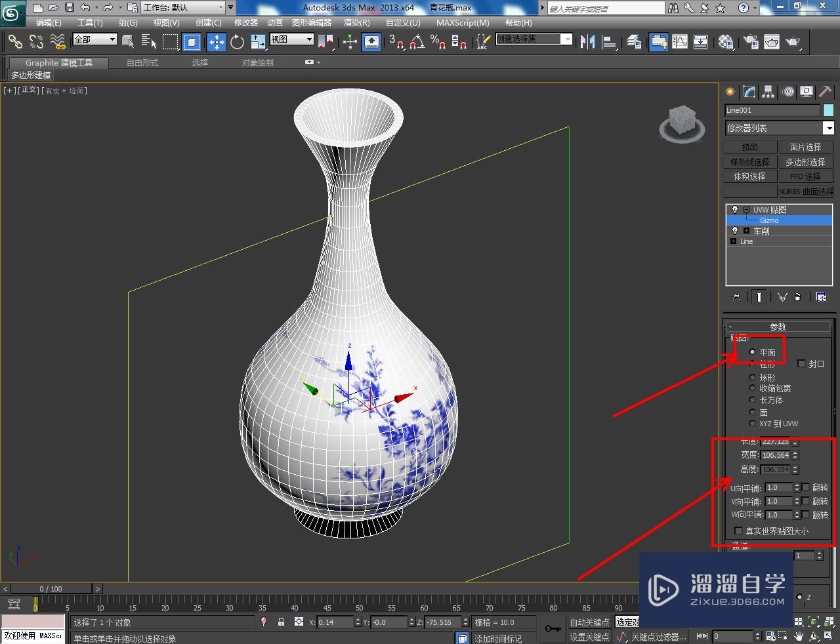Select the 长方体 mapping option
The width and height of the screenshot is (840, 644).
(x=752, y=400)
